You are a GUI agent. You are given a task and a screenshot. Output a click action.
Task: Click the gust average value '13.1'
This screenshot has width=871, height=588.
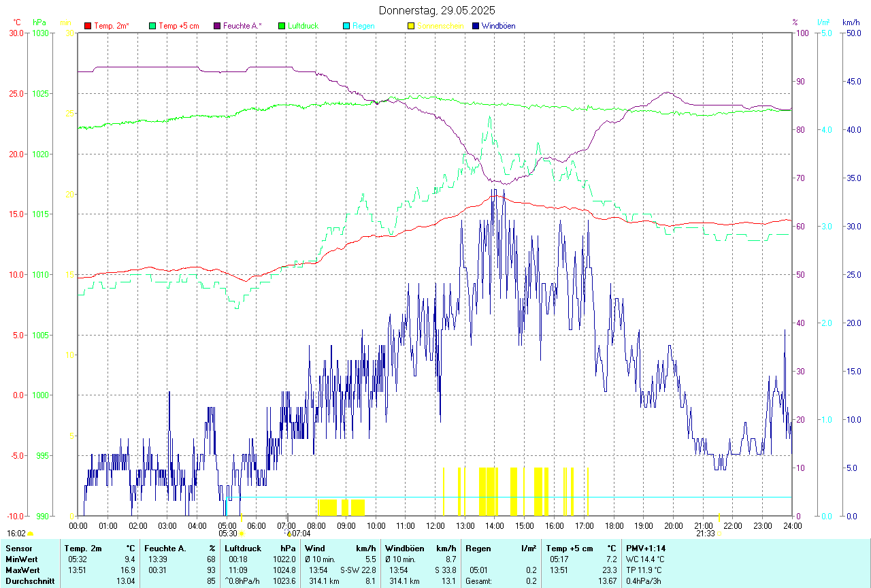[448, 581]
